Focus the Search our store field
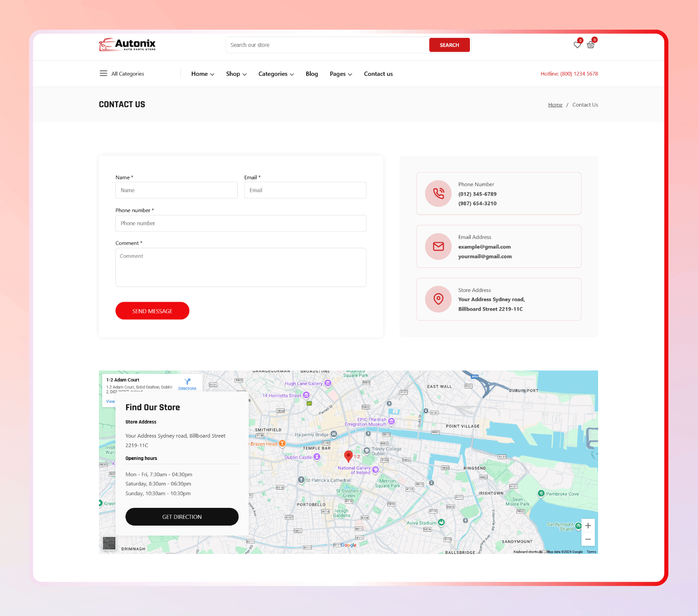 (327, 45)
